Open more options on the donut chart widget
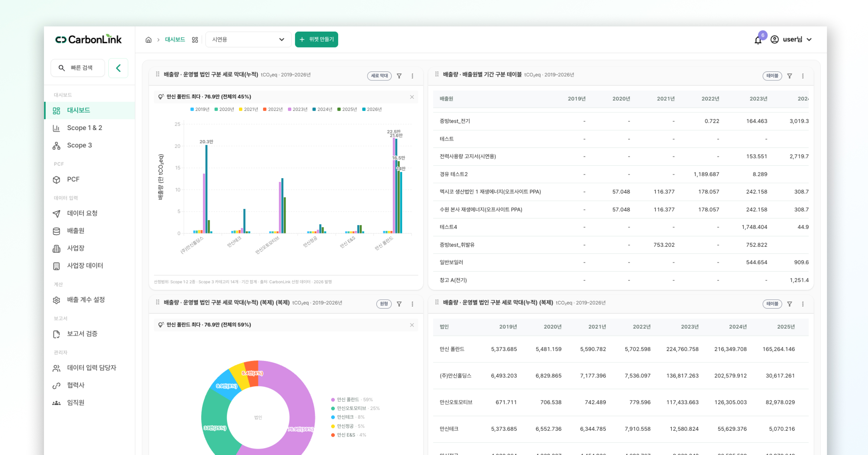 coord(412,304)
